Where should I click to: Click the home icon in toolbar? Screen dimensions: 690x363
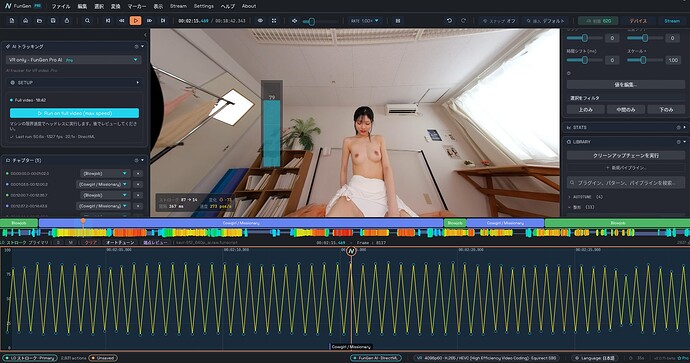pyautogui.click(x=26, y=21)
